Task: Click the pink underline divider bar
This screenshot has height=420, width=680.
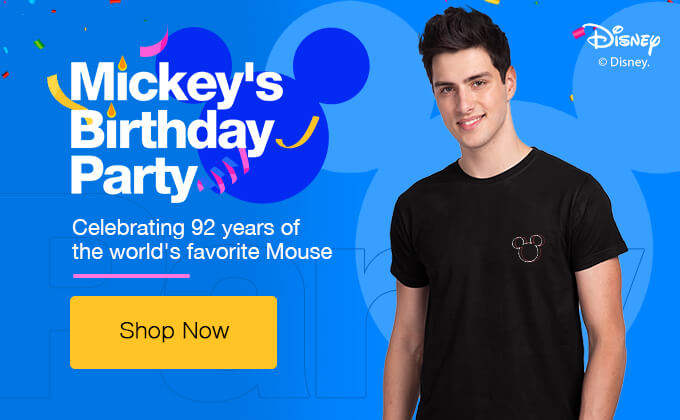Action: tap(131, 276)
